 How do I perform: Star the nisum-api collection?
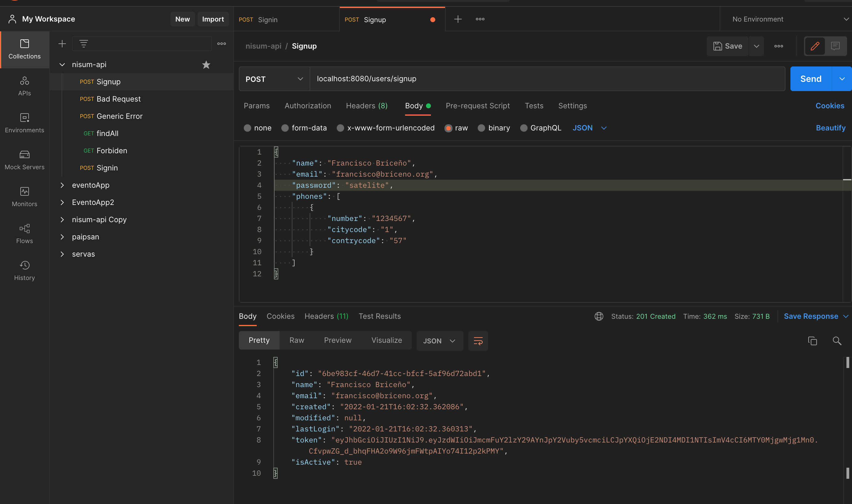[206, 65]
